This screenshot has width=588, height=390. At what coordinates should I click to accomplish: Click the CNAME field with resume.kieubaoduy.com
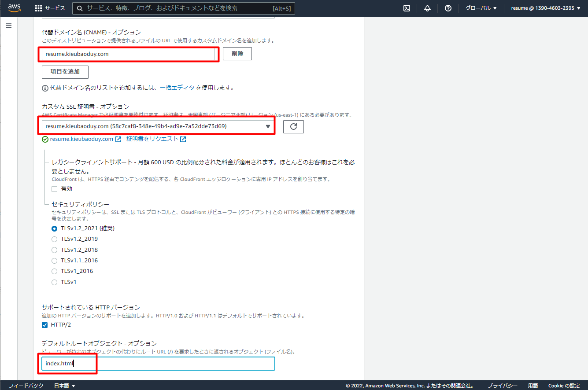pyautogui.click(x=128, y=54)
